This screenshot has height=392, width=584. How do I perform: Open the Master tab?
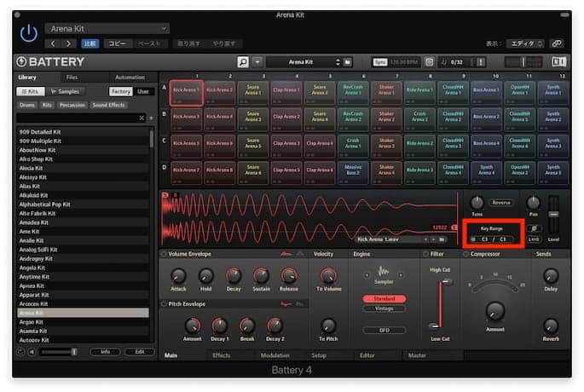(x=417, y=355)
